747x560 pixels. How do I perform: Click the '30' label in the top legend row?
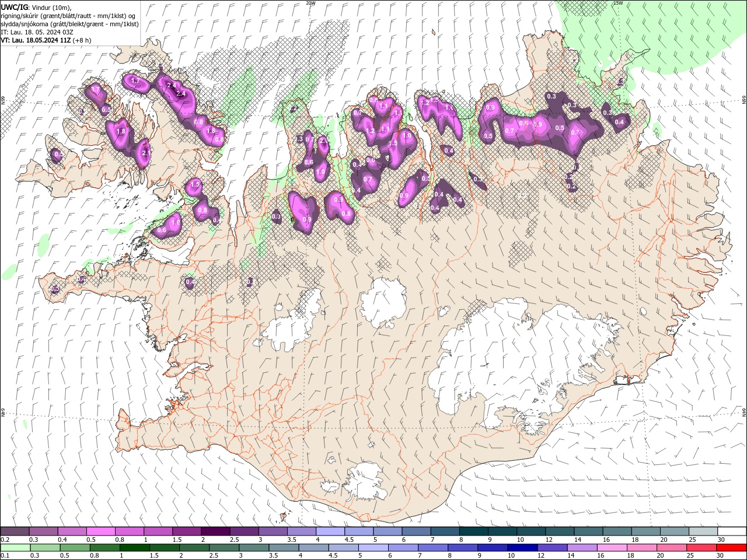[x=721, y=540]
